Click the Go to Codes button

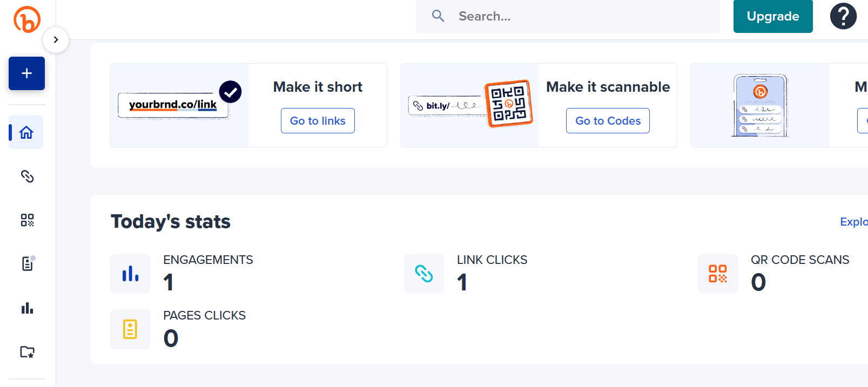point(608,121)
